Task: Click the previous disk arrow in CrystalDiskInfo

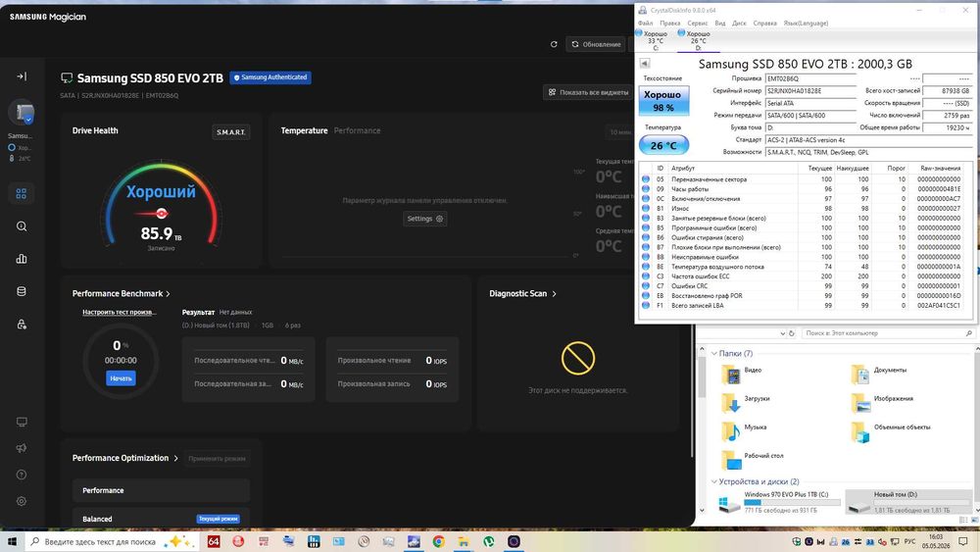Action: (x=645, y=63)
